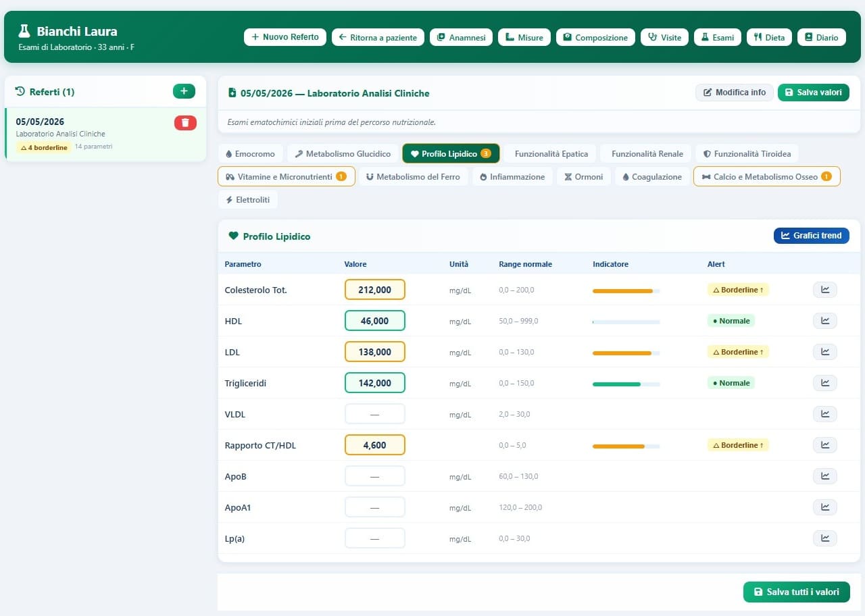Viewport: 865px width, 616px height.
Task: Edit Trigliceridi value field 142,000
Action: pos(375,383)
